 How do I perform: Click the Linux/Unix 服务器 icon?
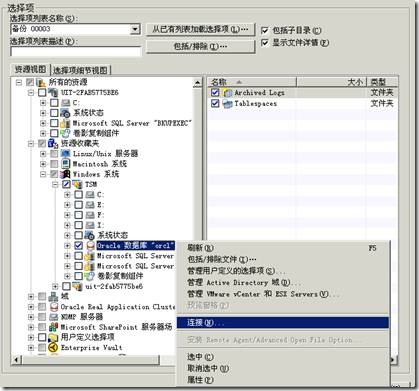66,154
